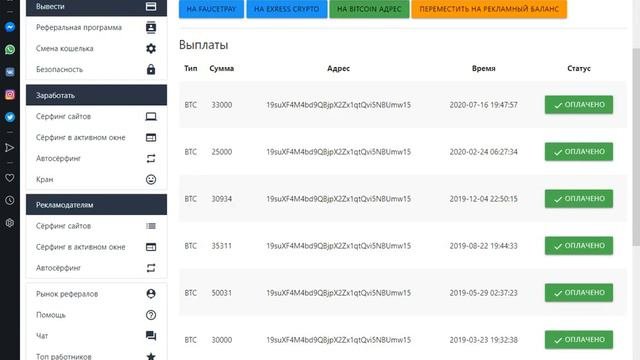Click the Адрес column header

click(338, 69)
